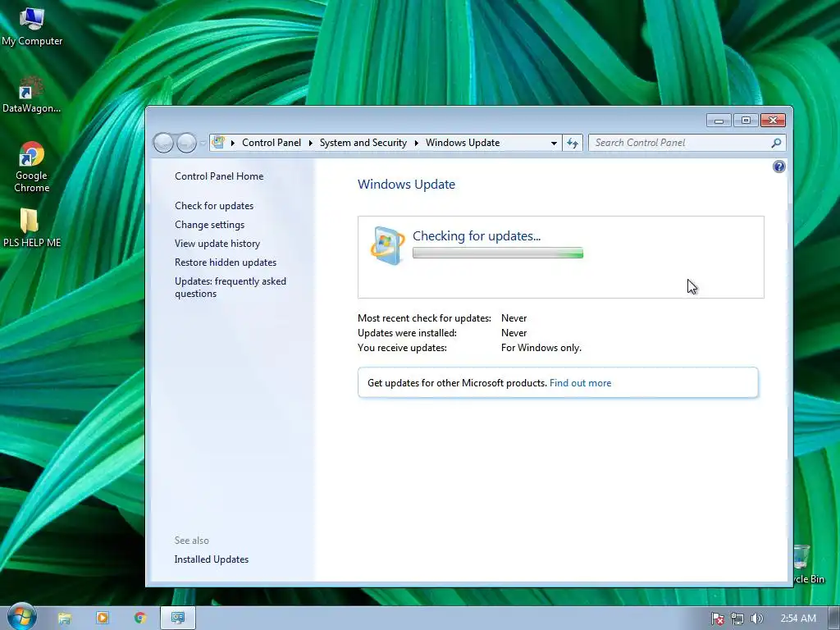Viewport: 840px width, 630px height.
Task: Open Chrome from the taskbar
Action: tap(140, 619)
